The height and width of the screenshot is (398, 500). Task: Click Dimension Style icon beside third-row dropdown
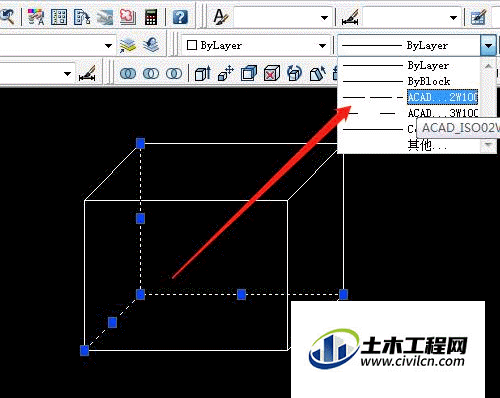87,73
